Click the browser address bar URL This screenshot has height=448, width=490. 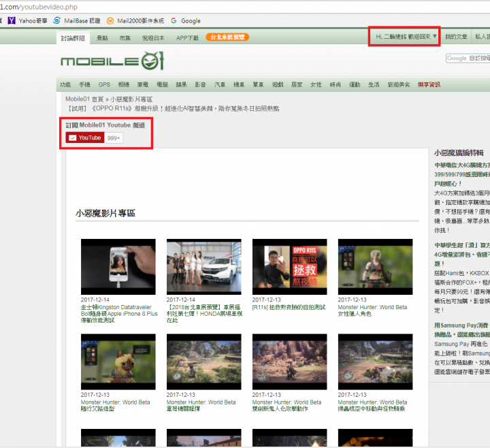(39, 7)
